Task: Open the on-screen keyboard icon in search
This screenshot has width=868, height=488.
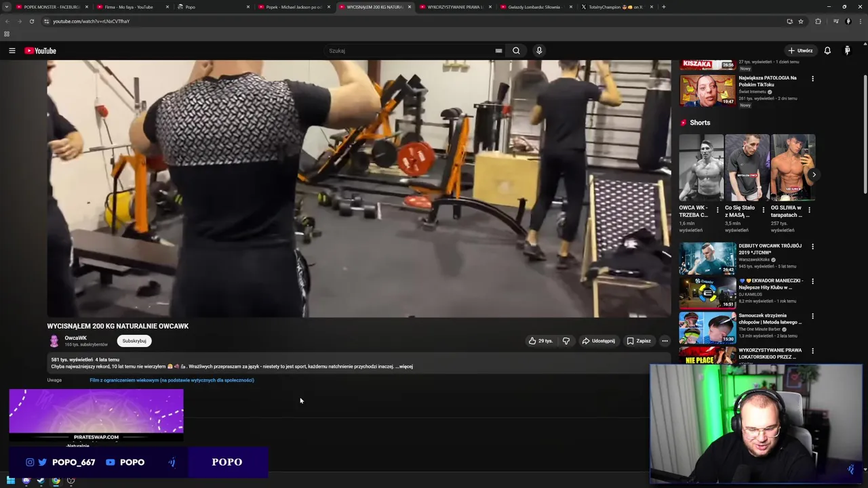Action: click(498, 51)
